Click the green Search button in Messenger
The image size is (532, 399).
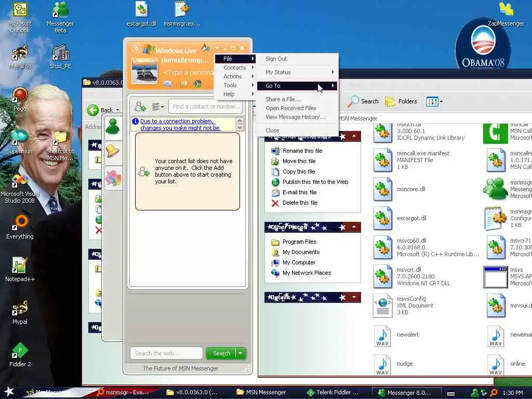[221, 353]
